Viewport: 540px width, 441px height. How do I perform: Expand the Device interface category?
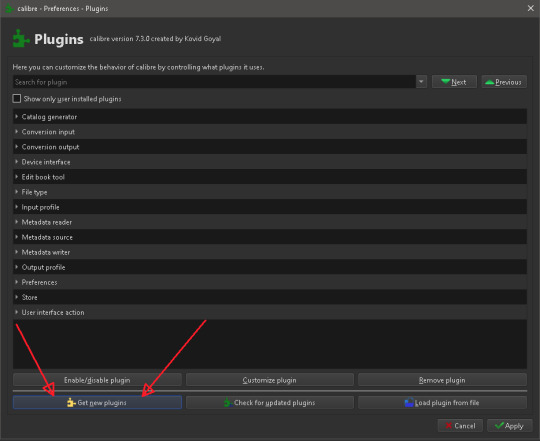pos(17,162)
